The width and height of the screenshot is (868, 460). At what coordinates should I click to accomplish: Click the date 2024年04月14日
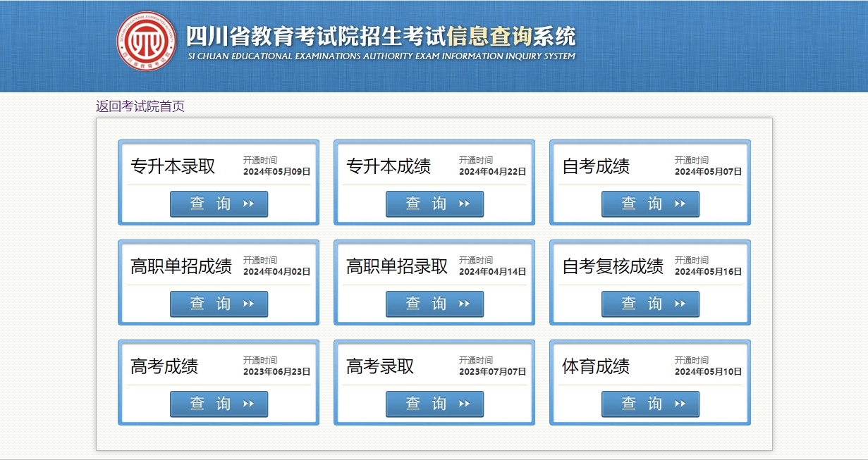[x=493, y=272]
